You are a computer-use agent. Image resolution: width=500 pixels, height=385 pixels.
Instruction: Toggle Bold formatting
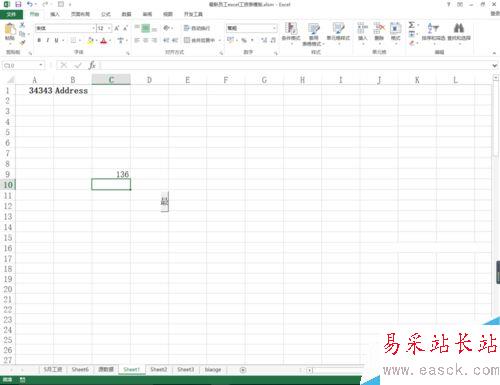pos(39,40)
